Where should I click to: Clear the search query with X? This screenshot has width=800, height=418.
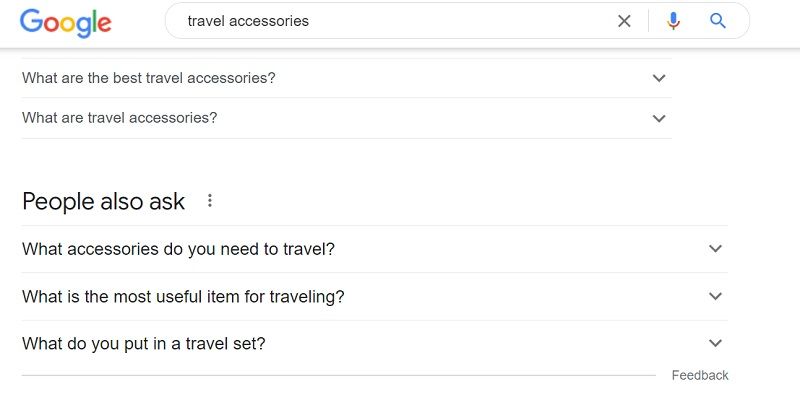[624, 21]
